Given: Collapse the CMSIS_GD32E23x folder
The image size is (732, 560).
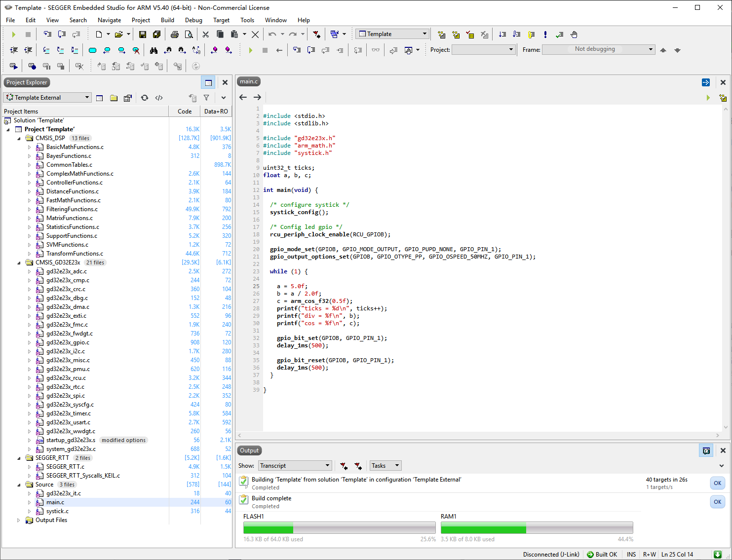Looking at the screenshot, I should [19, 262].
